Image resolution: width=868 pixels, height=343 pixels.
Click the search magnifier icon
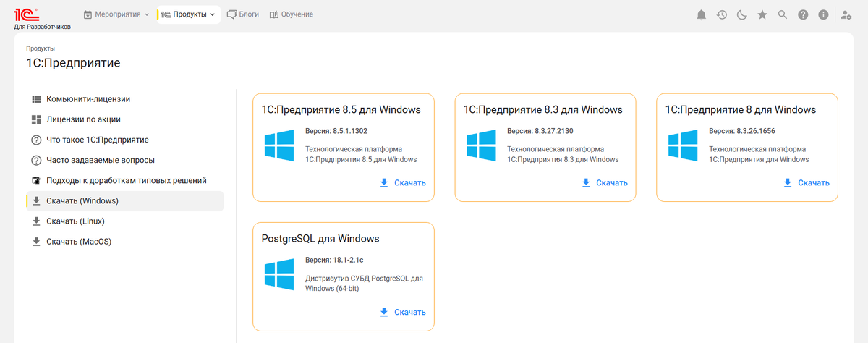click(x=782, y=14)
